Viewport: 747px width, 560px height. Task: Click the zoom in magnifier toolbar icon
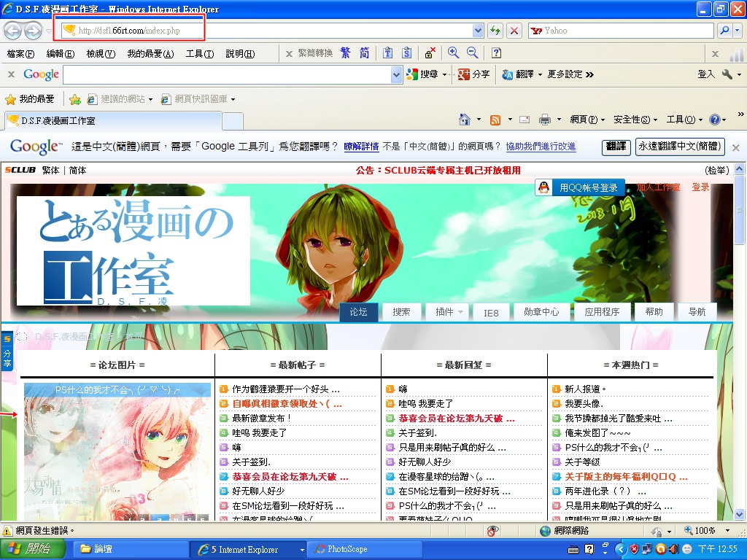coord(453,52)
